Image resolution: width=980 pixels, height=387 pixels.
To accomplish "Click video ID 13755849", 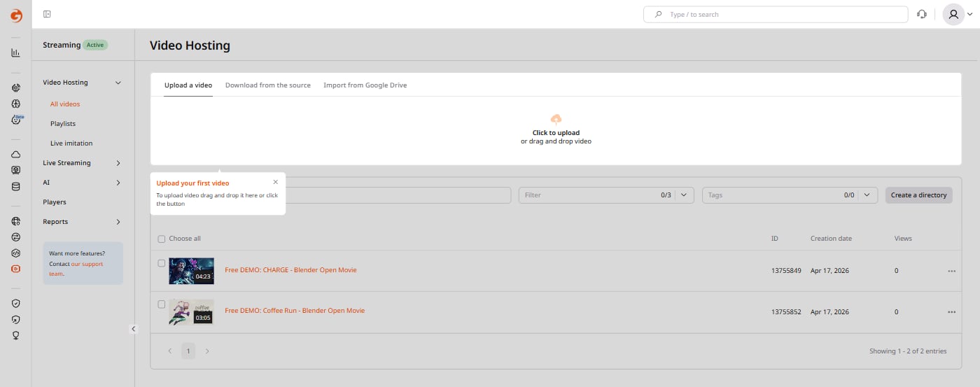I will (786, 271).
